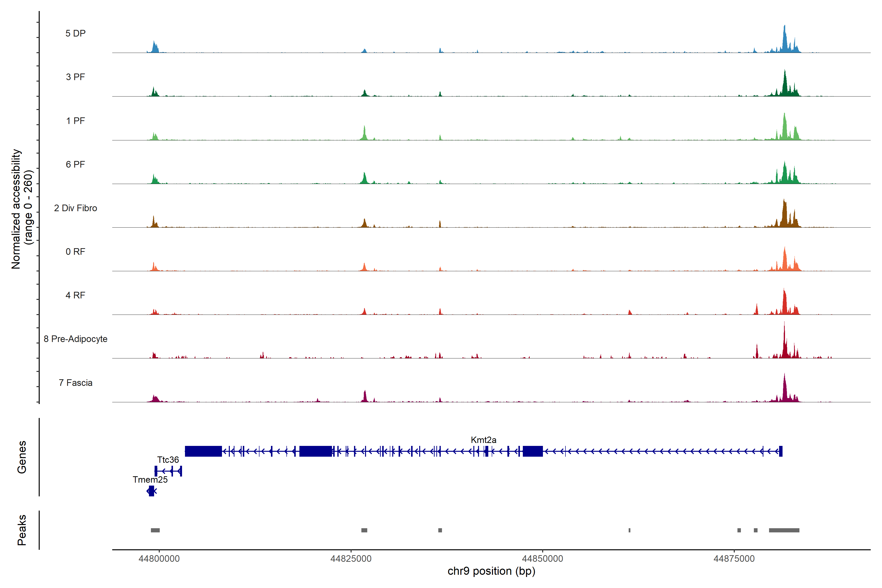Click the Tmem25 gene label

pyautogui.click(x=150, y=480)
